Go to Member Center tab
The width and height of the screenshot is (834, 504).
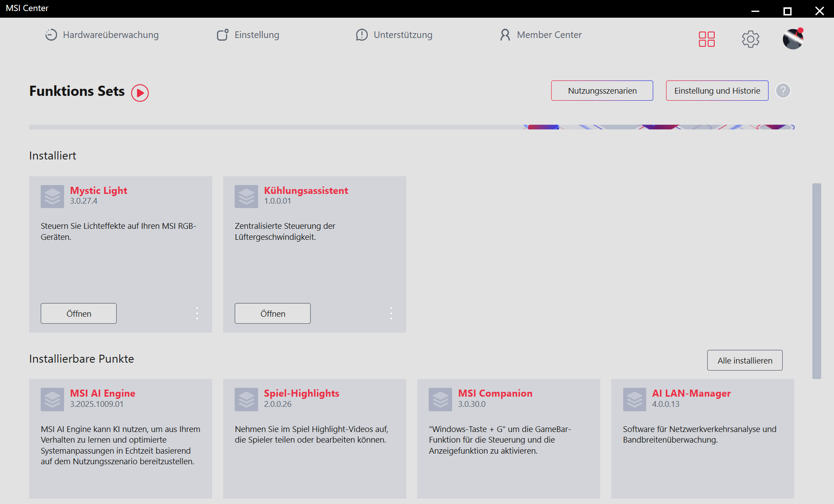540,35
